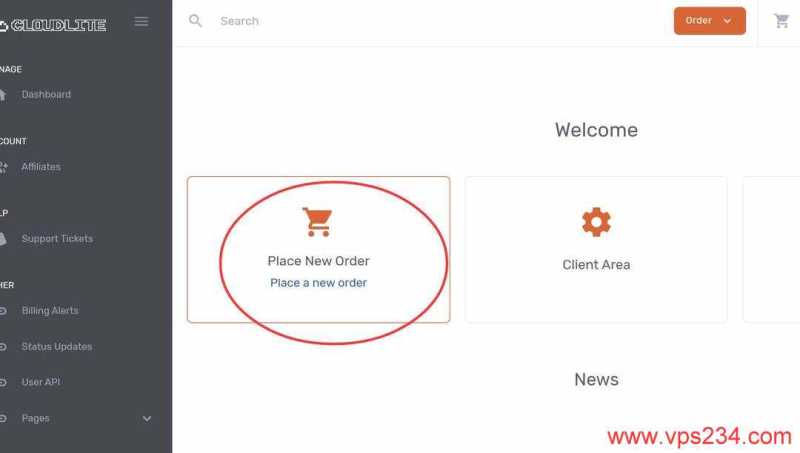Expand the Pages chevron in sidebar

(x=147, y=419)
